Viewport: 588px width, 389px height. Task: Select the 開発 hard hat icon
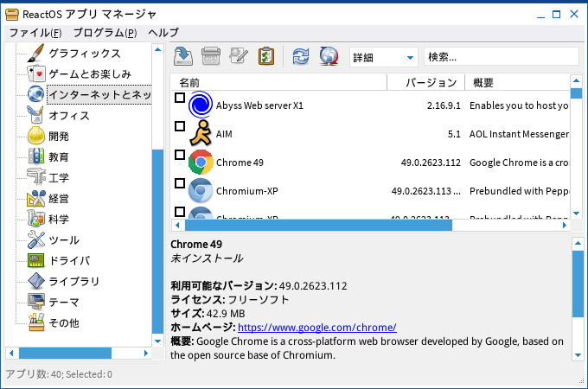pyautogui.click(x=36, y=136)
